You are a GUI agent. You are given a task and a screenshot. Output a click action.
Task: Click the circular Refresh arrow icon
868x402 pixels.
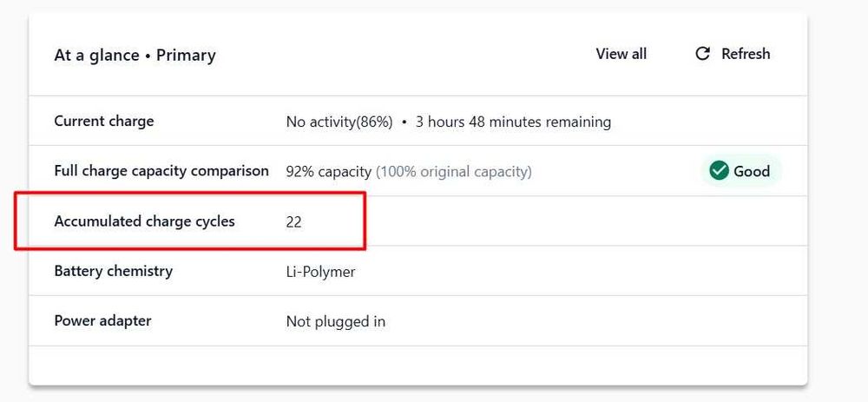tap(703, 54)
